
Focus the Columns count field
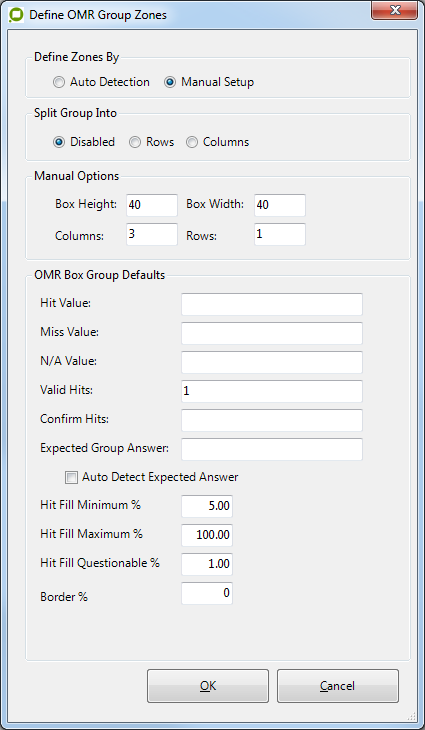152,234
